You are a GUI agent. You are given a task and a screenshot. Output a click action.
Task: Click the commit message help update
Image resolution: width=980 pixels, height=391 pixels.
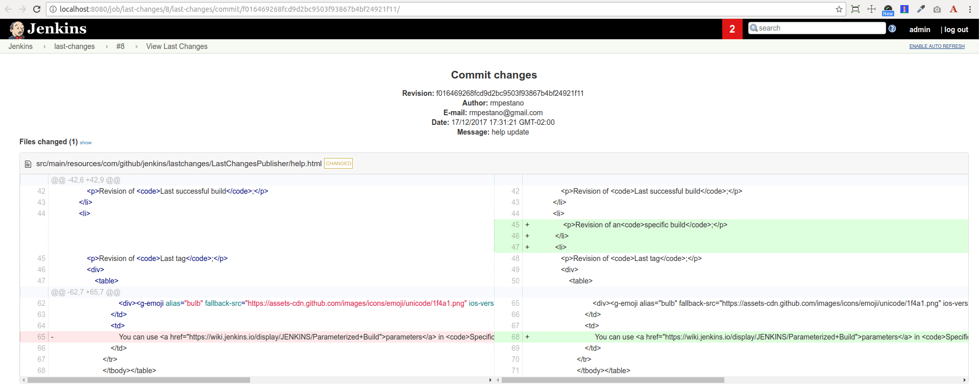pos(510,132)
